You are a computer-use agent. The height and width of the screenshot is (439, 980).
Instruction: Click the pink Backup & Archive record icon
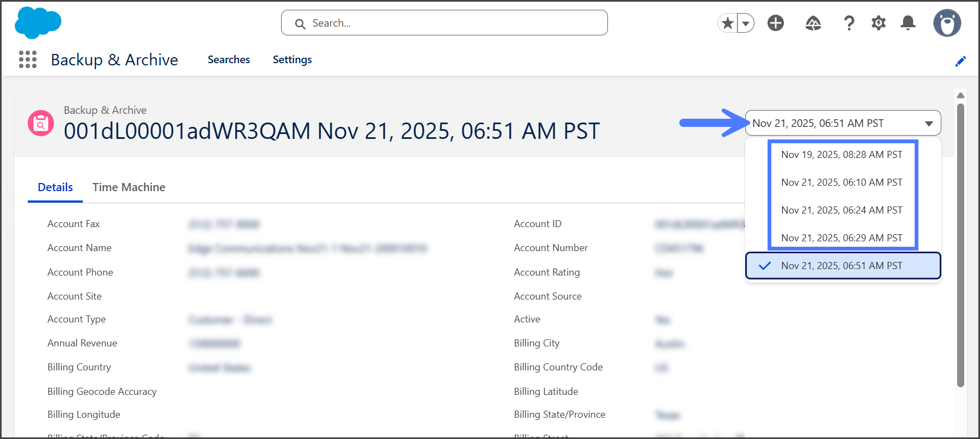click(x=41, y=123)
